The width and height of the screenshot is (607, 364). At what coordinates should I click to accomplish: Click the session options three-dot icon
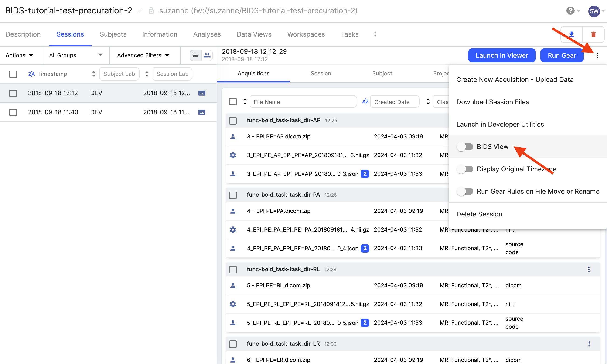coord(598,55)
